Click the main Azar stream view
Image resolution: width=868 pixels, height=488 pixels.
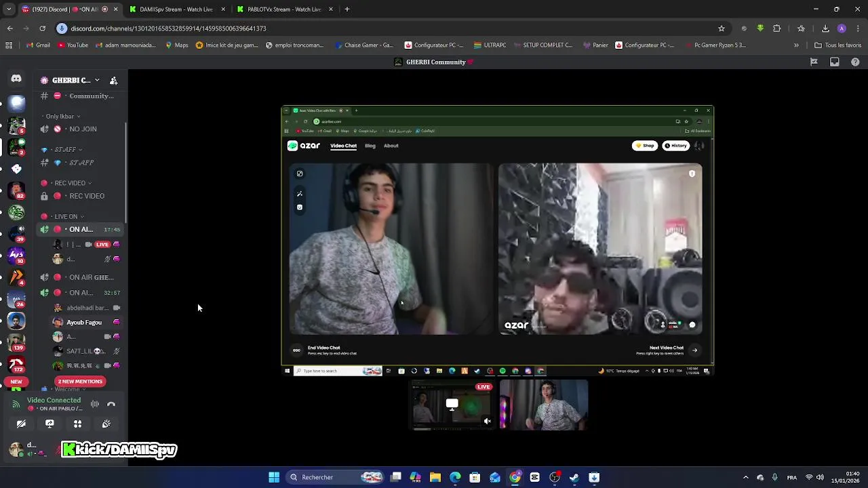coord(498,240)
